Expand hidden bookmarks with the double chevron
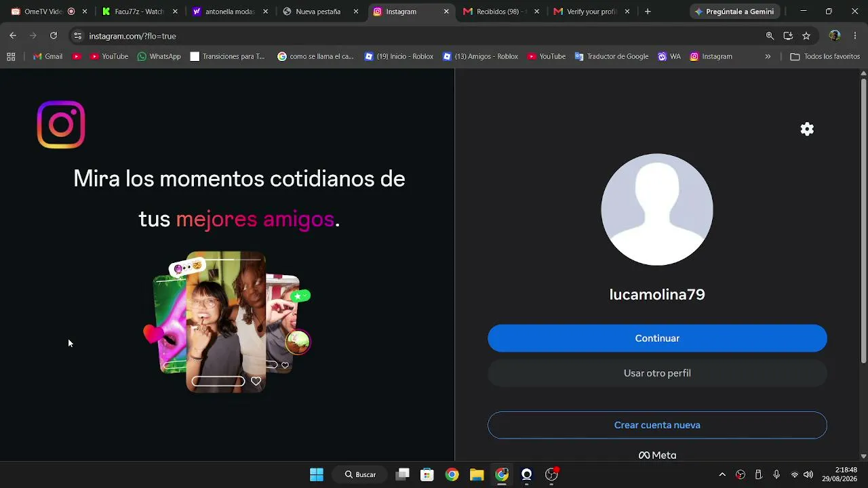Screen dimensions: 868x488 click(x=768, y=57)
